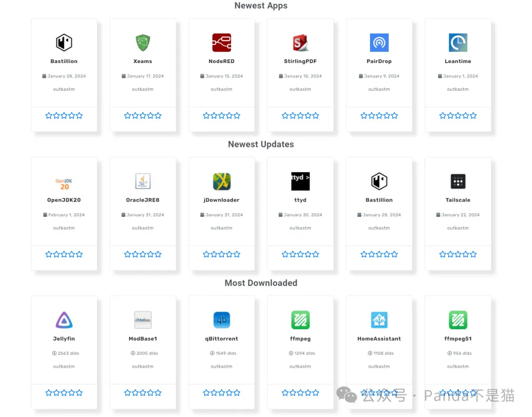This screenshot has width=532, height=417.
Task: Open the NodeRED title link
Action: tap(222, 61)
